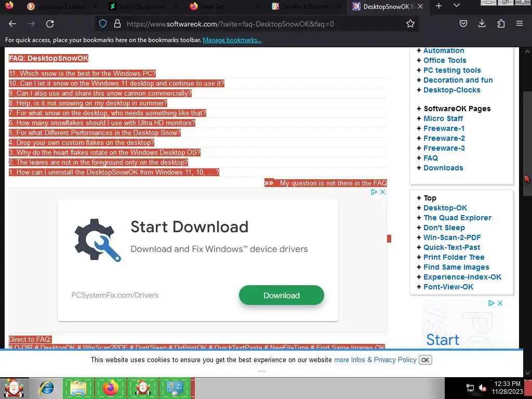Open tracking protection shield panel

tap(103, 23)
